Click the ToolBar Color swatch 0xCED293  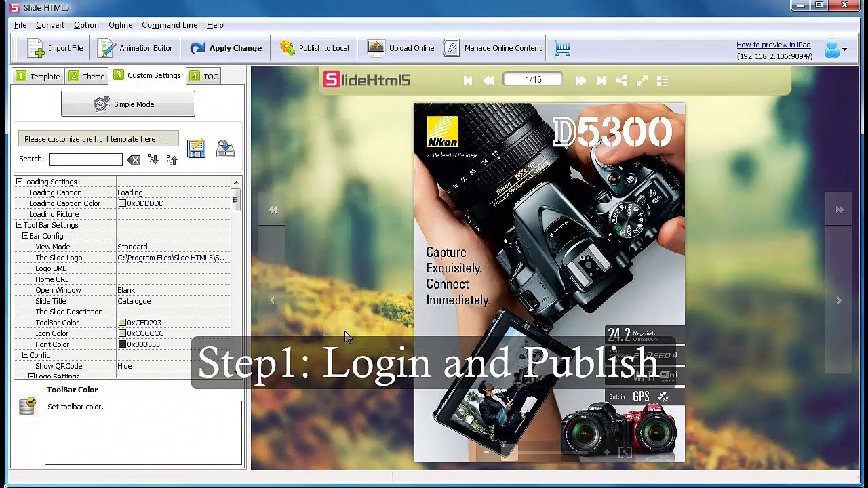tap(122, 323)
